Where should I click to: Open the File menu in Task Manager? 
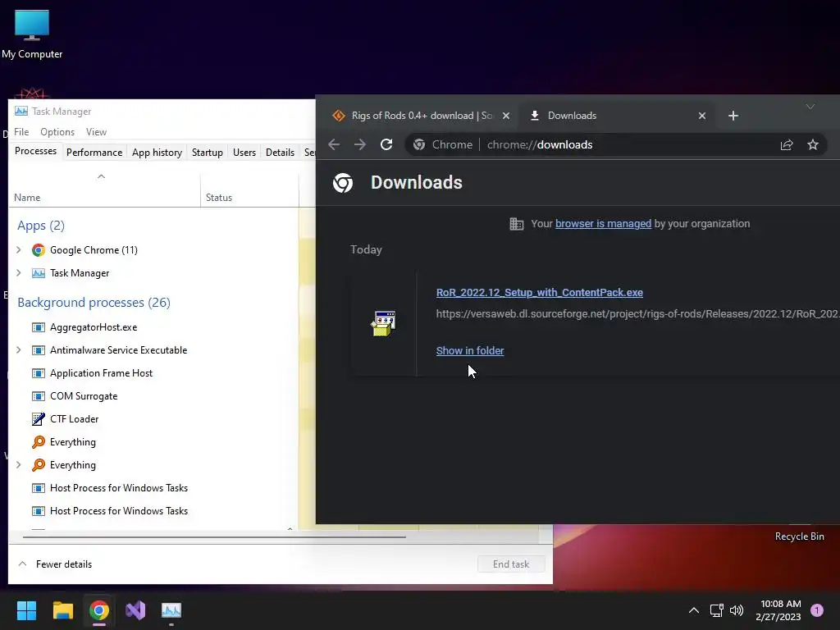click(x=21, y=132)
